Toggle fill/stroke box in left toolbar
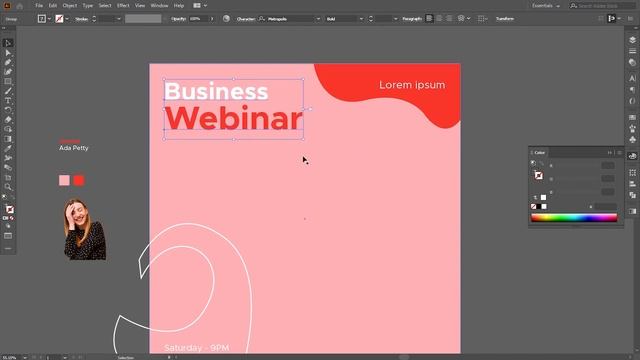Viewport: 640px width, 360px height. click(x=9, y=209)
